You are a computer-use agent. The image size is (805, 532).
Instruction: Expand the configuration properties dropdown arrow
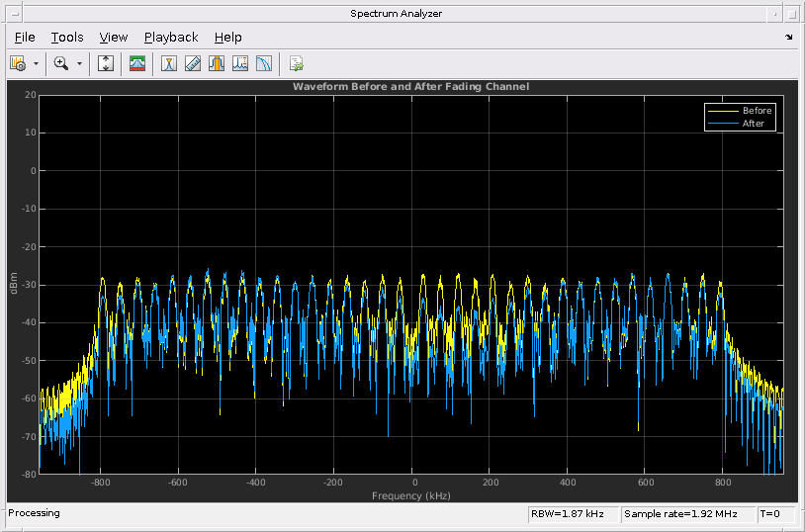[x=37, y=63]
